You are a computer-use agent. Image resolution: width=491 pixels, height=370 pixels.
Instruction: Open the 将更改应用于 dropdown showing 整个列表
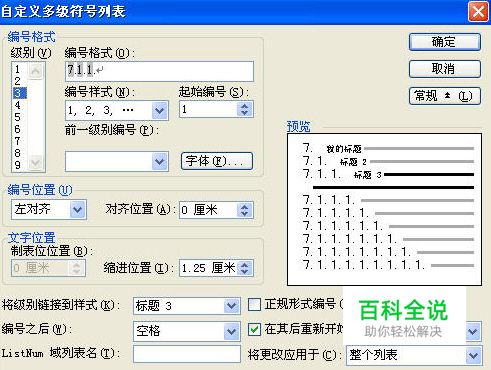[x=473, y=355]
